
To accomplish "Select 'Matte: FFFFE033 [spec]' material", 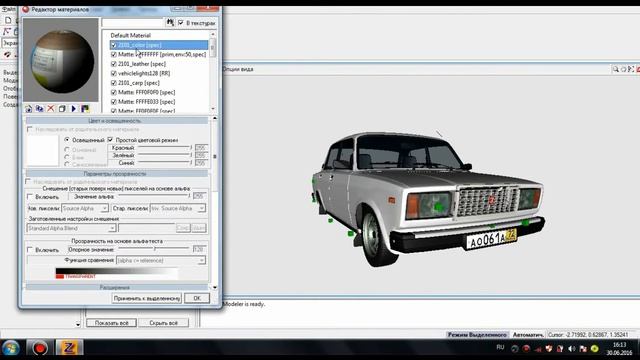I will [x=147, y=102].
